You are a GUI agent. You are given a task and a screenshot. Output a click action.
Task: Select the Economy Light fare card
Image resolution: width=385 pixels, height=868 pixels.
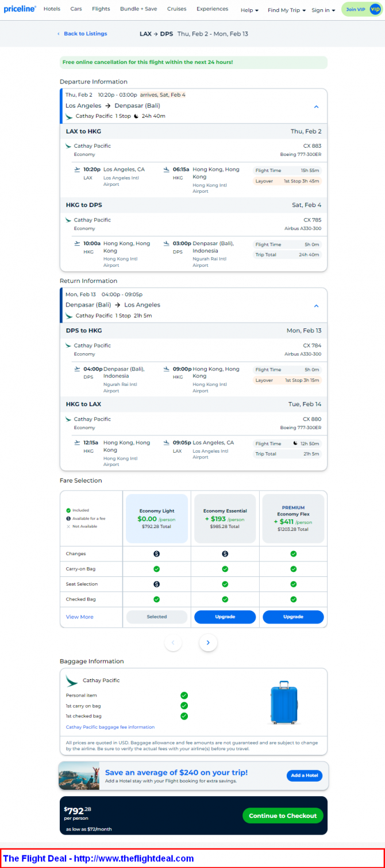[x=156, y=519]
